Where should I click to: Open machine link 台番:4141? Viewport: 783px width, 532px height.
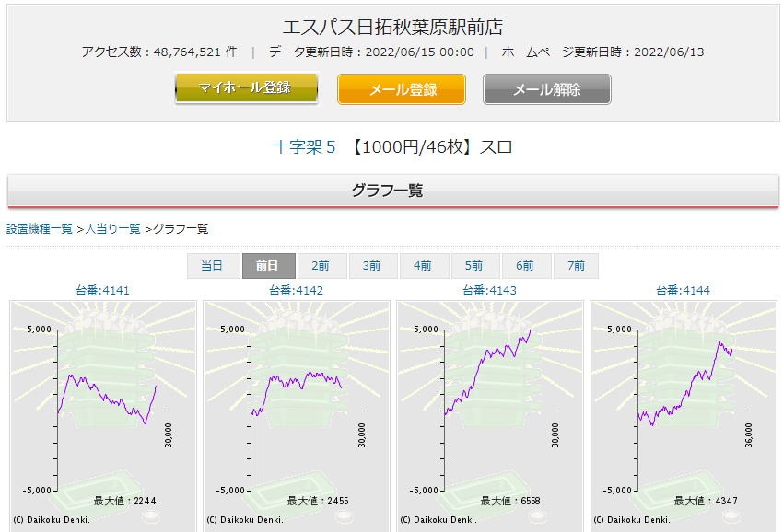pos(102,291)
